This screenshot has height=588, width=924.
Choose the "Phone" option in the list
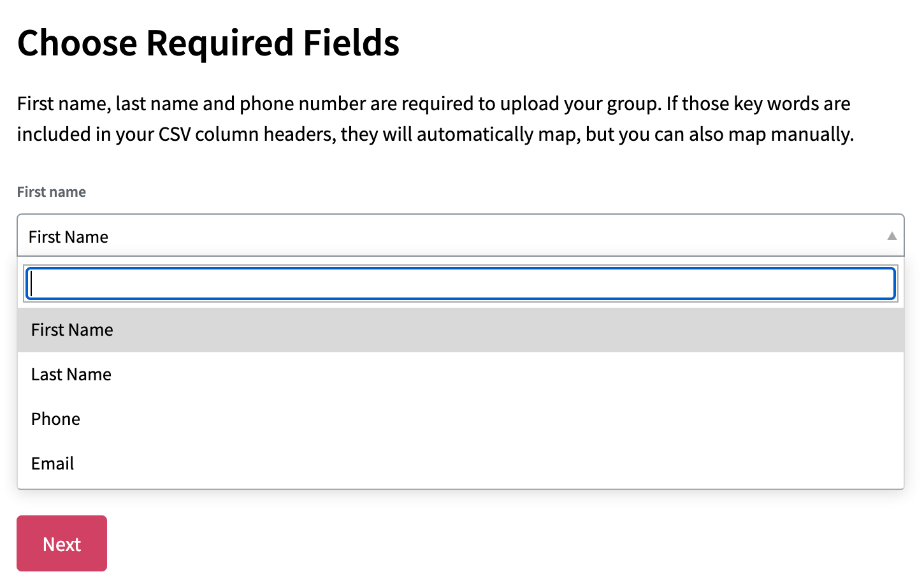(x=55, y=419)
